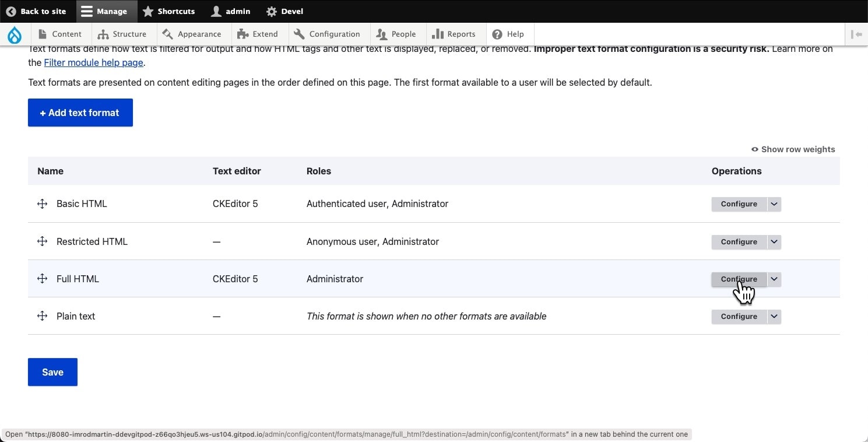Click the Full HTML name cell
The height and width of the screenshot is (442, 868).
coord(78,279)
